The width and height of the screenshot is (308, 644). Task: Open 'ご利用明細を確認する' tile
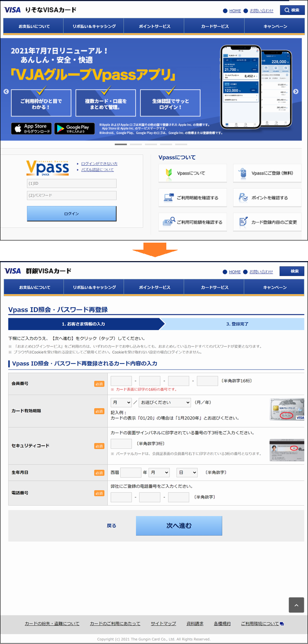192,198
